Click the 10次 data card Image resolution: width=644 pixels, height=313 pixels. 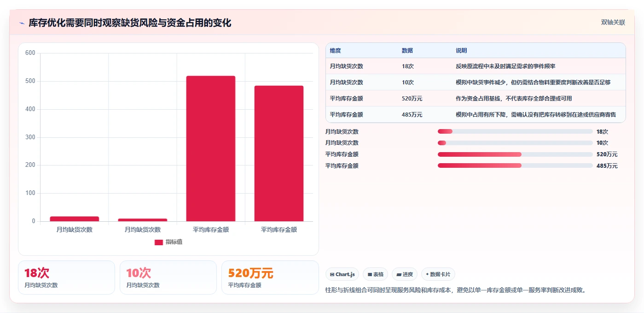click(x=168, y=278)
